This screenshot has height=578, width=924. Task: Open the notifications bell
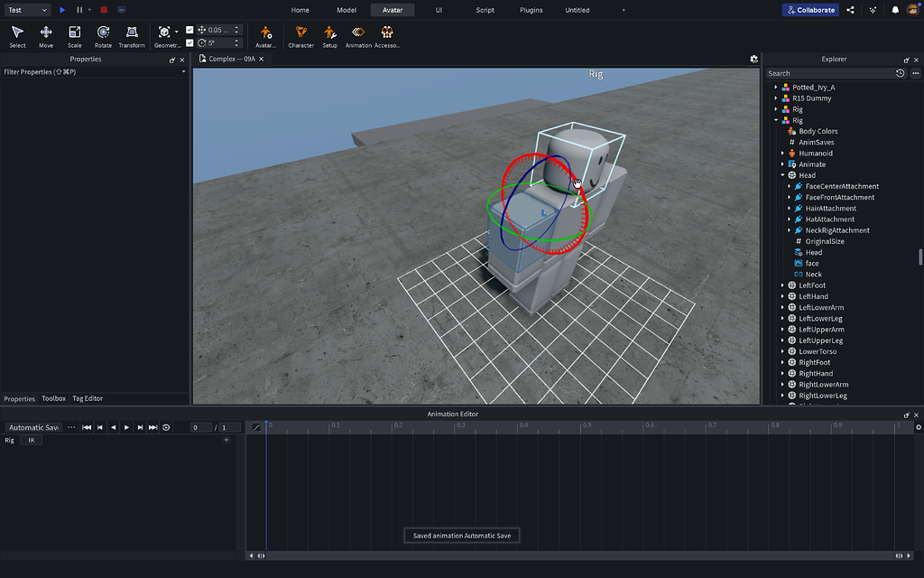pos(895,10)
